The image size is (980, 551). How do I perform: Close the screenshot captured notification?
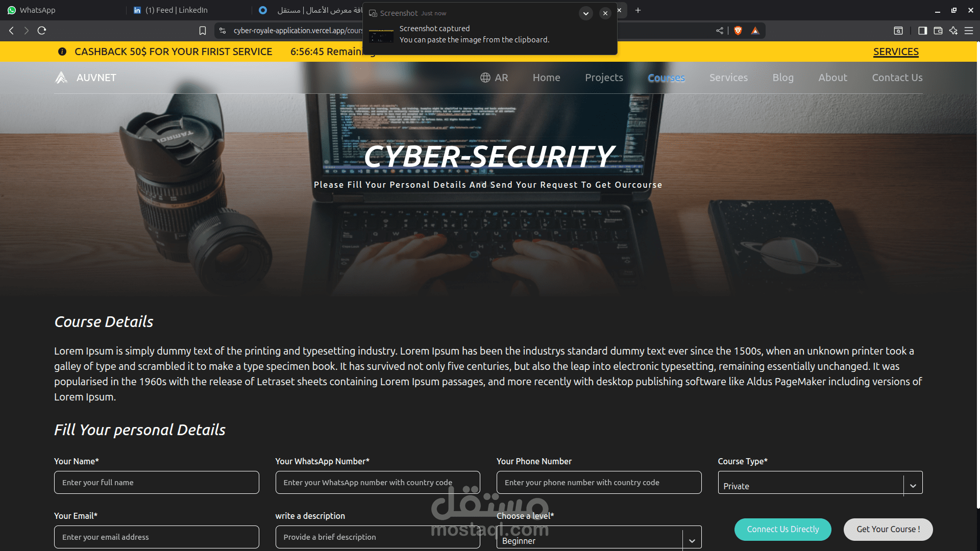point(605,13)
